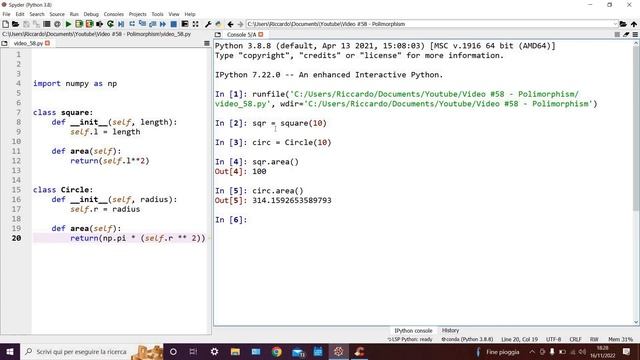The height and width of the screenshot is (360, 640).
Task: Run selection or current line icon
Action: point(100,24)
